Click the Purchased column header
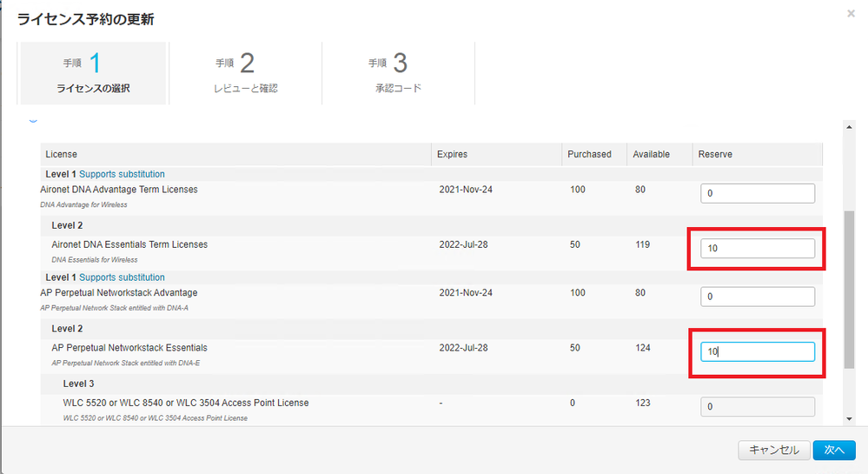Image resolution: width=868 pixels, height=474 pixels. coord(594,154)
